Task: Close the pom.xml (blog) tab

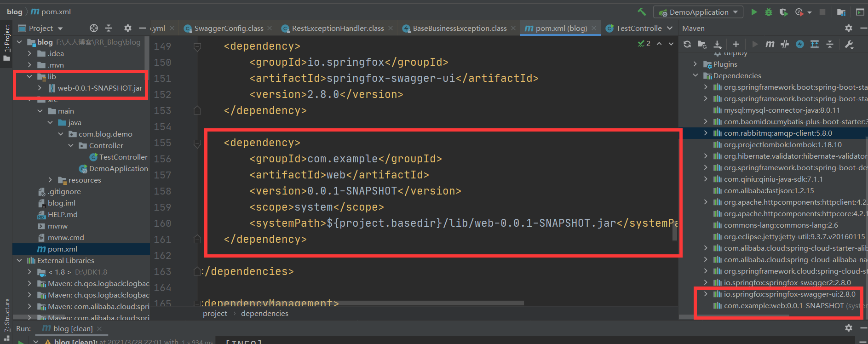Action: pyautogui.click(x=594, y=28)
